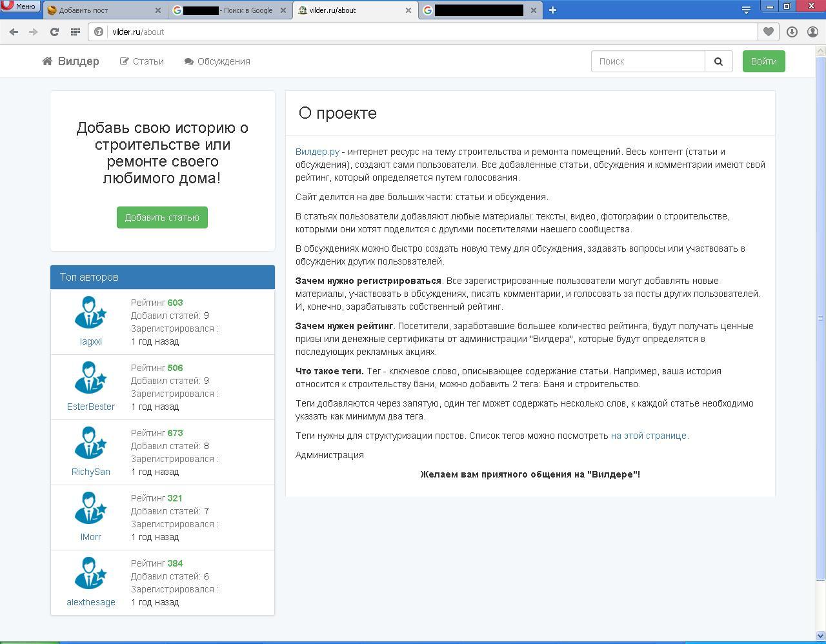826x644 pixels.
Task: Go forward with the forward arrow
Action: 34,32
